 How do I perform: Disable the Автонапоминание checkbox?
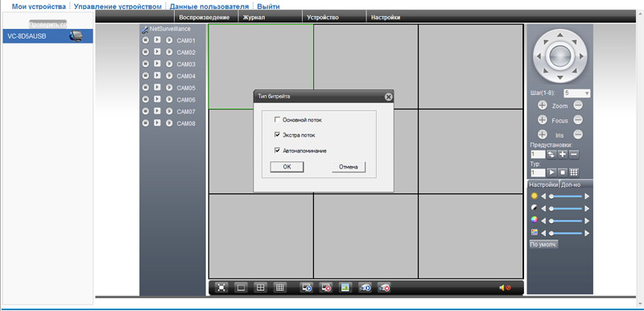tap(277, 151)
